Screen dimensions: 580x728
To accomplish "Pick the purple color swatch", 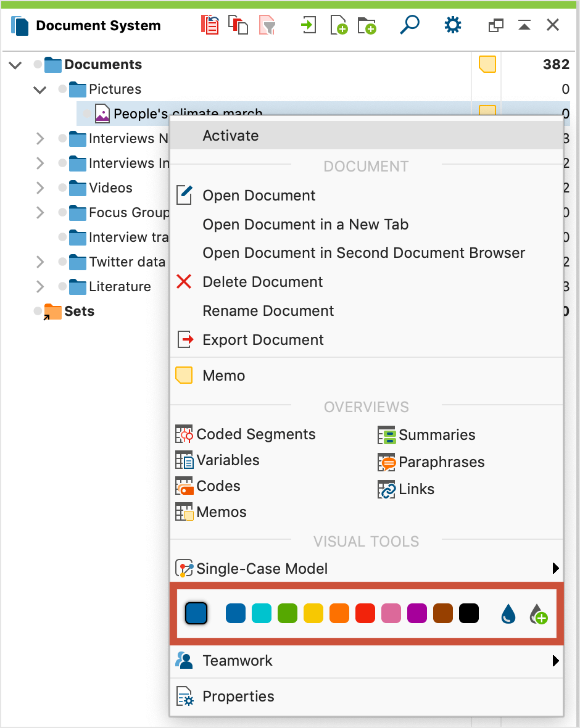I will click(417, 613).
